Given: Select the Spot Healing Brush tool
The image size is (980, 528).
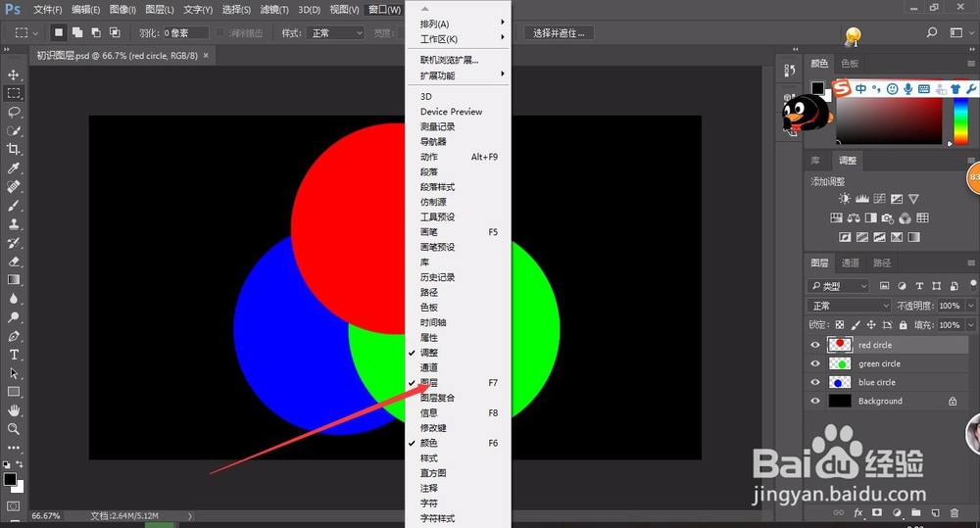Looking at the screenshot, I should pos(13,187).
